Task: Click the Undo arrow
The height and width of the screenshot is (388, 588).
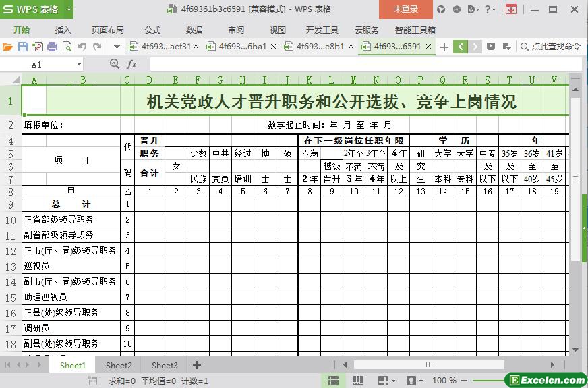Action: coord(82,47)
